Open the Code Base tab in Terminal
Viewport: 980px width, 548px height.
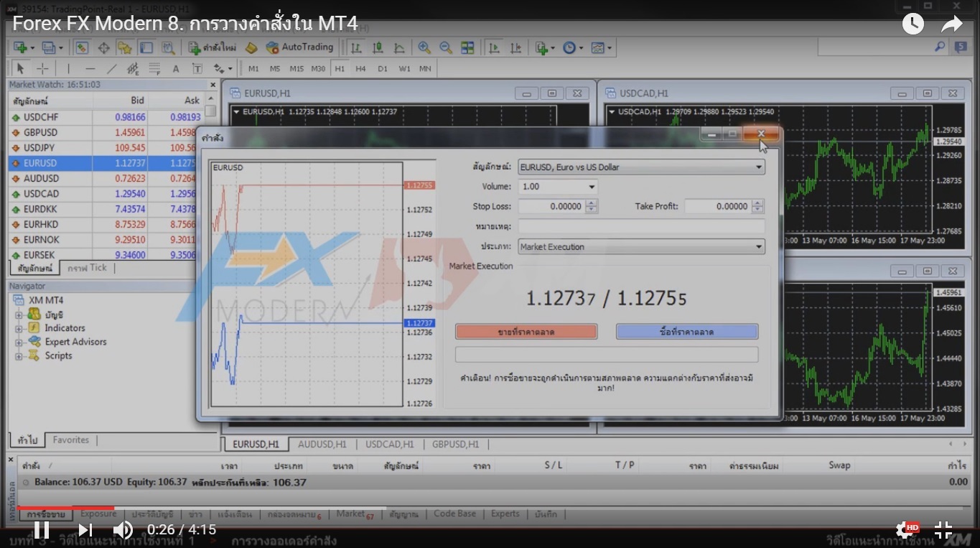pos(454,514)
